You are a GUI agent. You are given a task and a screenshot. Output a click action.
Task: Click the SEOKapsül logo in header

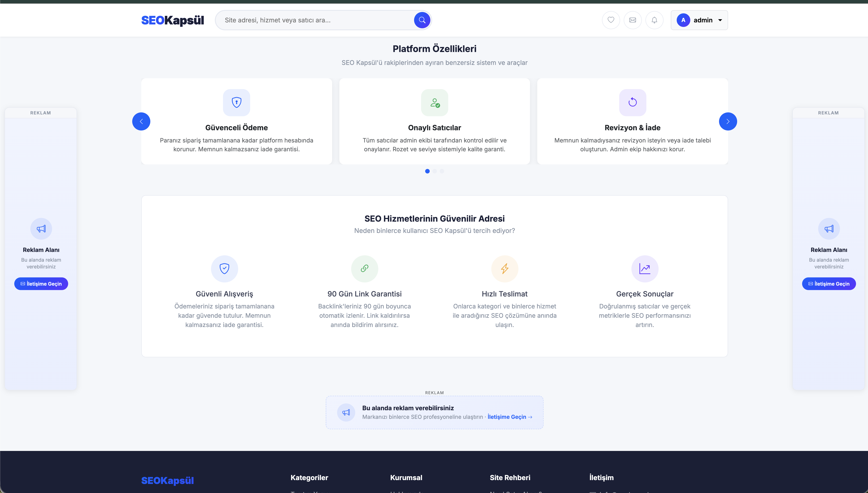point(172,20)
